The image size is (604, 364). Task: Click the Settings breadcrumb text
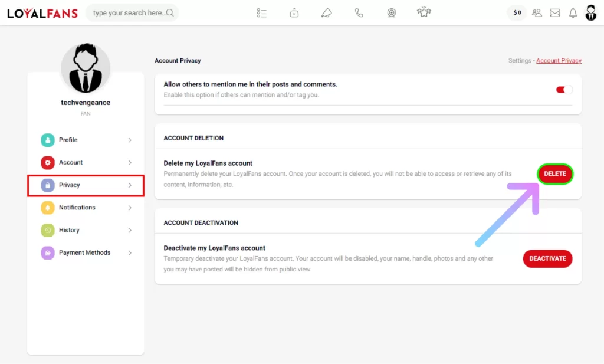click(519, 61)
